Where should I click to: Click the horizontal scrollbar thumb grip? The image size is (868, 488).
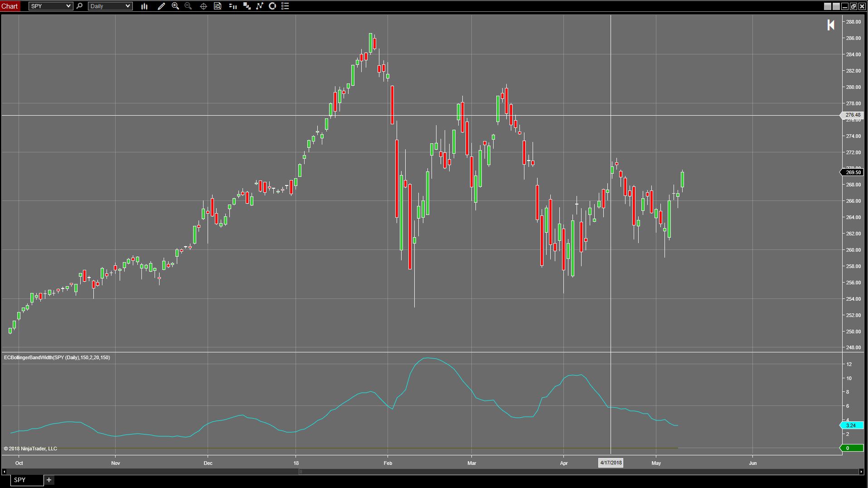pyautogui.click(x=300, y=472)
